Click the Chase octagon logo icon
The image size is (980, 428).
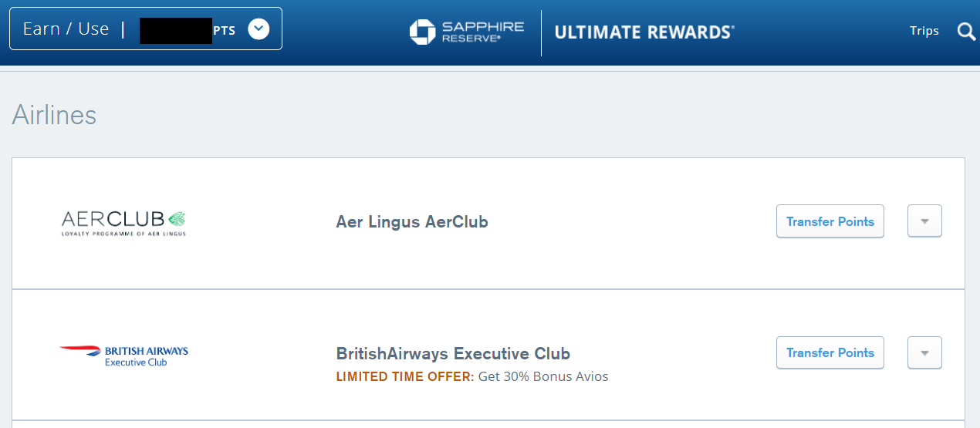(x=423, y=32)
